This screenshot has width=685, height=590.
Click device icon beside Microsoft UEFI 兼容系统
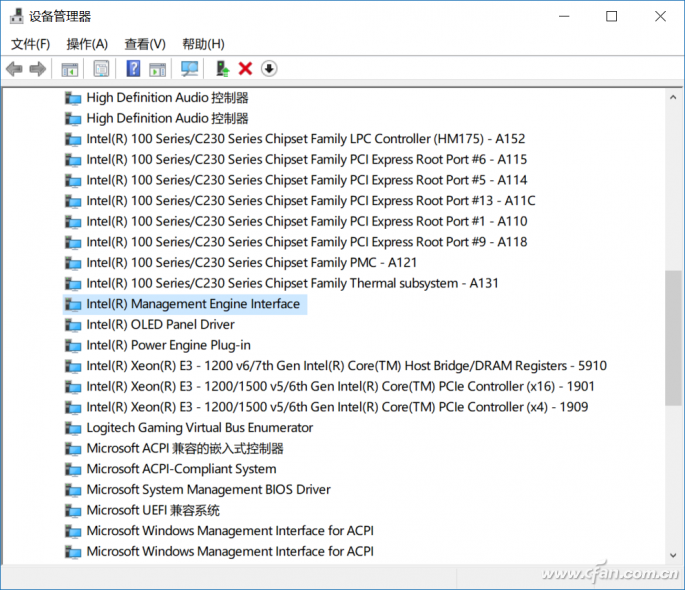[x=73, y=511]
